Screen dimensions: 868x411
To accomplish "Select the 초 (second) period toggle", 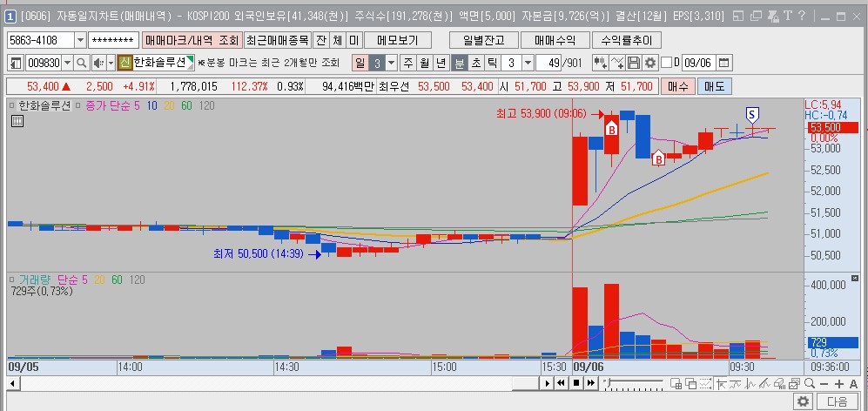I will pos(475,63).
